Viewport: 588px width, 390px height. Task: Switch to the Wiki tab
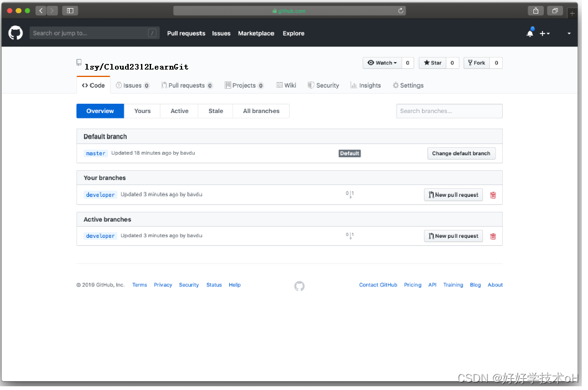(x=286, y=86)
